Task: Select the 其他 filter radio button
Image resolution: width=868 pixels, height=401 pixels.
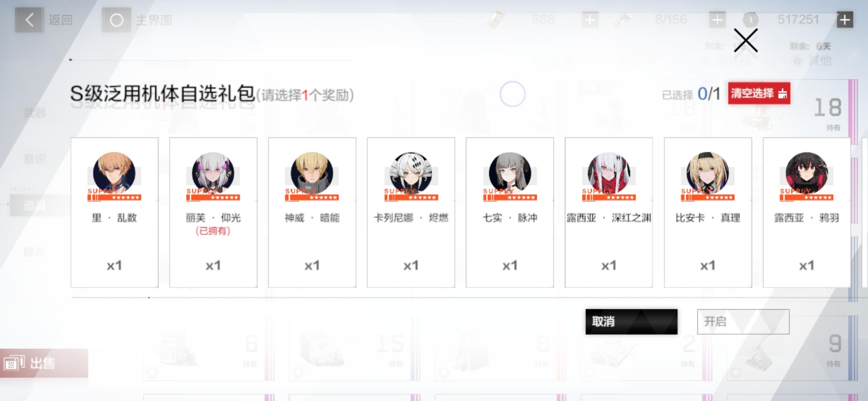Action: click(x=797, y=61)
